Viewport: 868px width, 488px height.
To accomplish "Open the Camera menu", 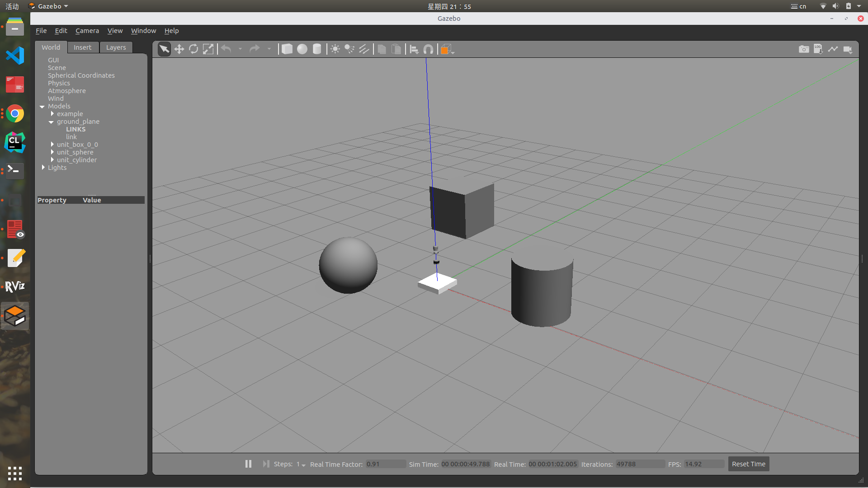I will coord(87,31).
